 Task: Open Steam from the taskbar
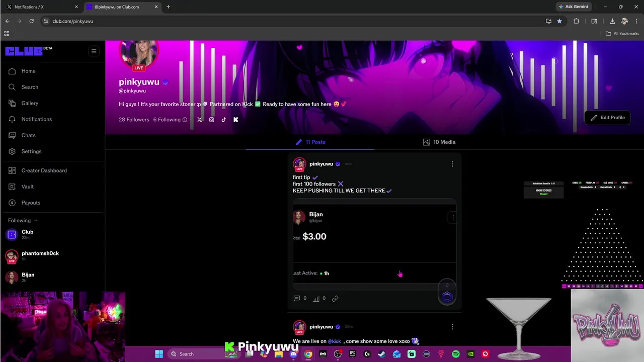pos(381,354)
